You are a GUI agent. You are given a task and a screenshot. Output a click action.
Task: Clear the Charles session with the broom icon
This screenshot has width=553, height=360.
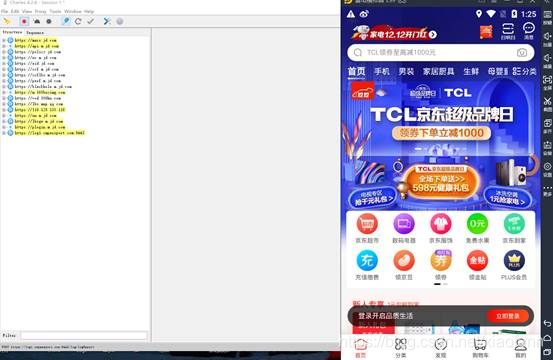7,22
